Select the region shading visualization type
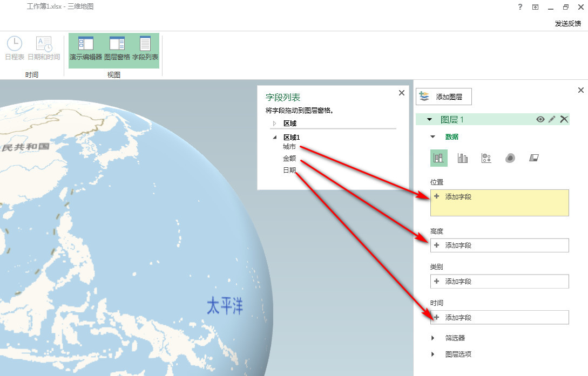The height and width of the screenshot is (376, 588). click(x=533, y=158)
